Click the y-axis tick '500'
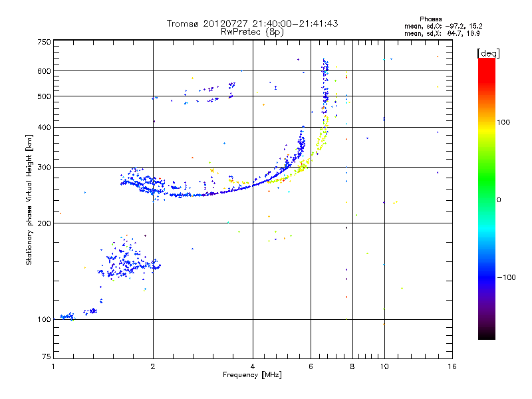532x399 pixels. tap(44, 96)
